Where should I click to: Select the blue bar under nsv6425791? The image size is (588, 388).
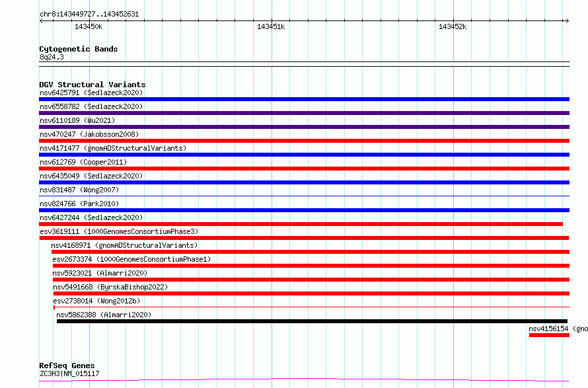pos(304,99)
